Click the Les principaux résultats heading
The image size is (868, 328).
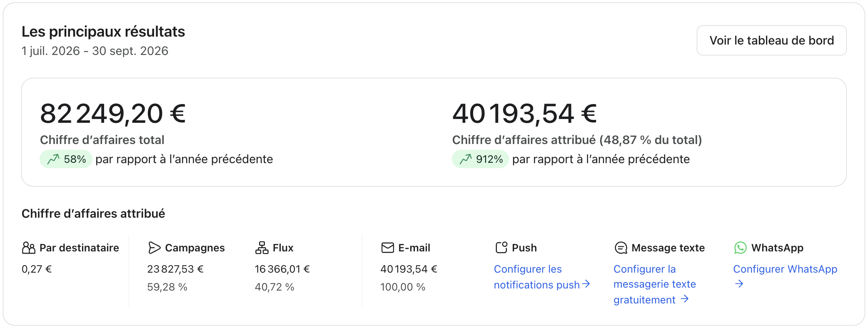tap(103, 32)
